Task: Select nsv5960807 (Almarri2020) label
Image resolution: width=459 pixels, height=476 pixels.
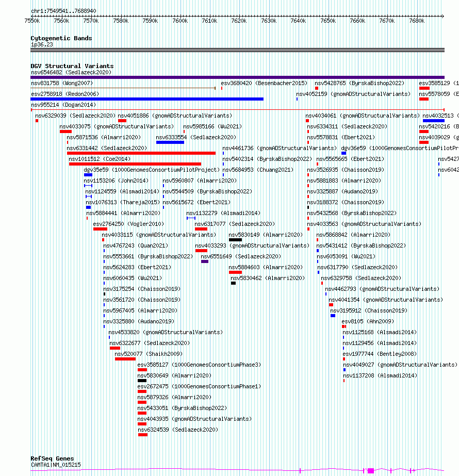Action: [x=200, y=180]
